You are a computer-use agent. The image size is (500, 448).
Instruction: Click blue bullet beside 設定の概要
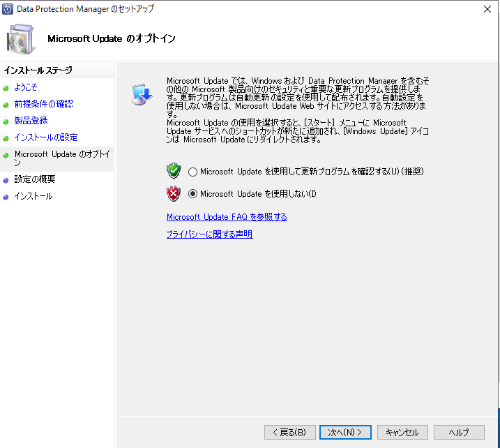click(6, 180)
